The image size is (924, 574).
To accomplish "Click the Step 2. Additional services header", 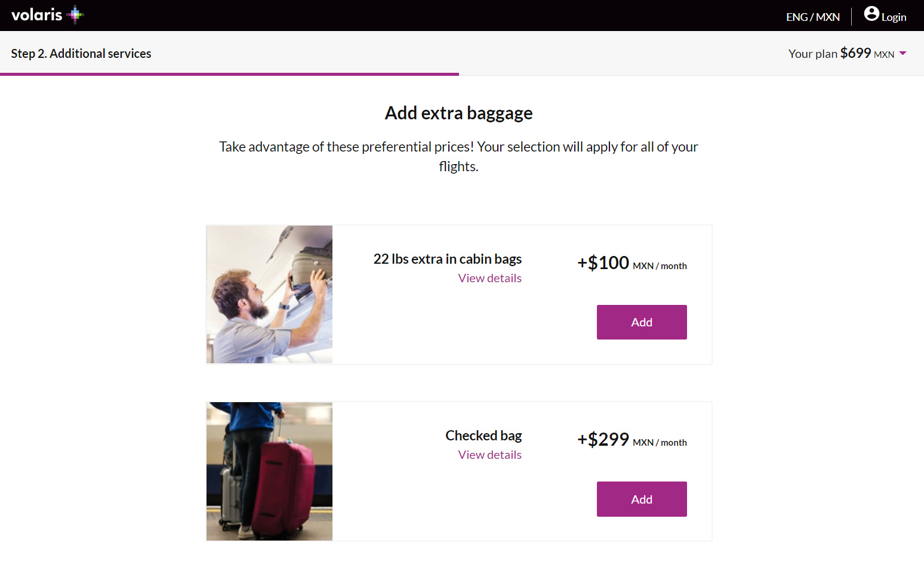I will [x=81, y=53].
